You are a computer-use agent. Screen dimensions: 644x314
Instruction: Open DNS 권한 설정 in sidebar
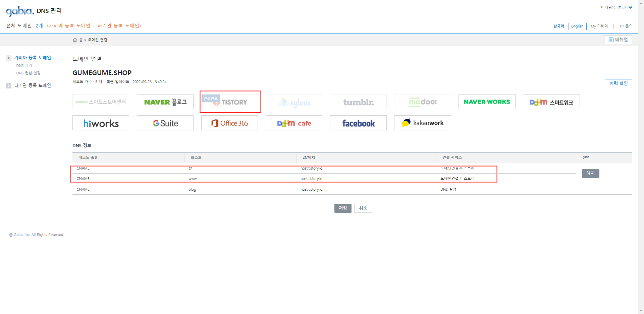point(29,73)
